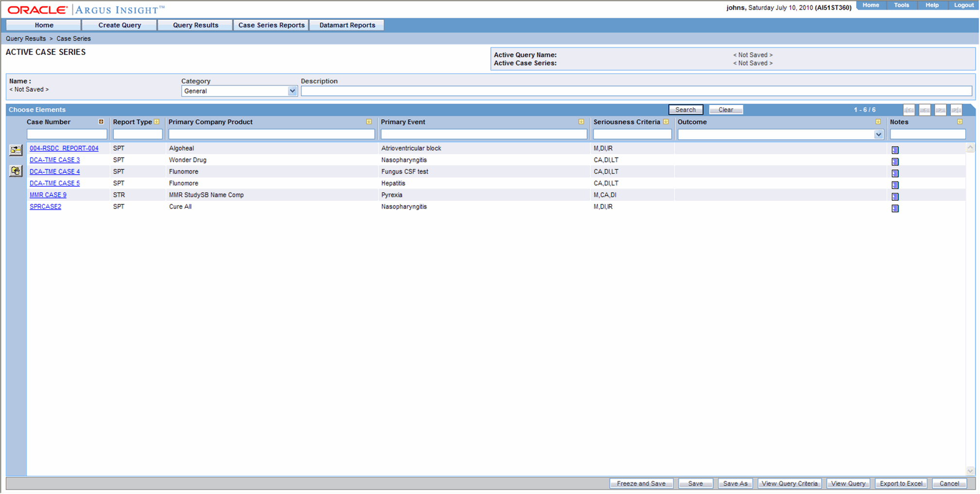Click the next page navigation icon

[941, 110]
